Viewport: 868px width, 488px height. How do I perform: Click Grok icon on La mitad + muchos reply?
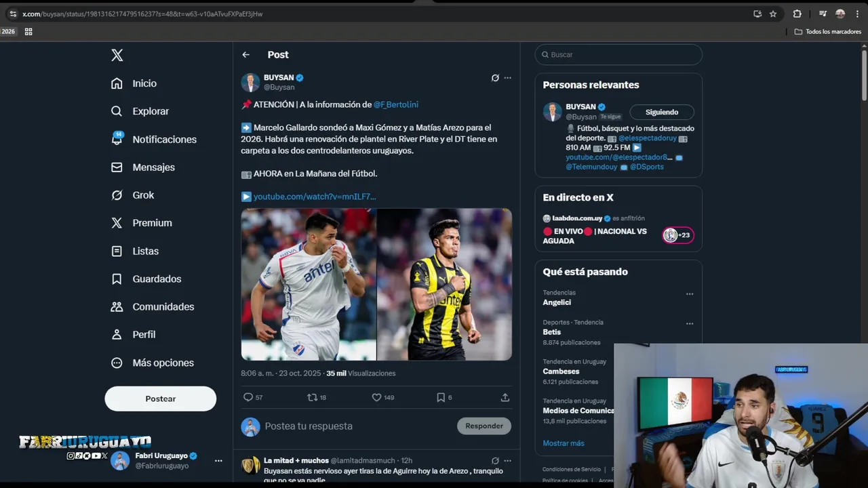click(x=495, y=460)
